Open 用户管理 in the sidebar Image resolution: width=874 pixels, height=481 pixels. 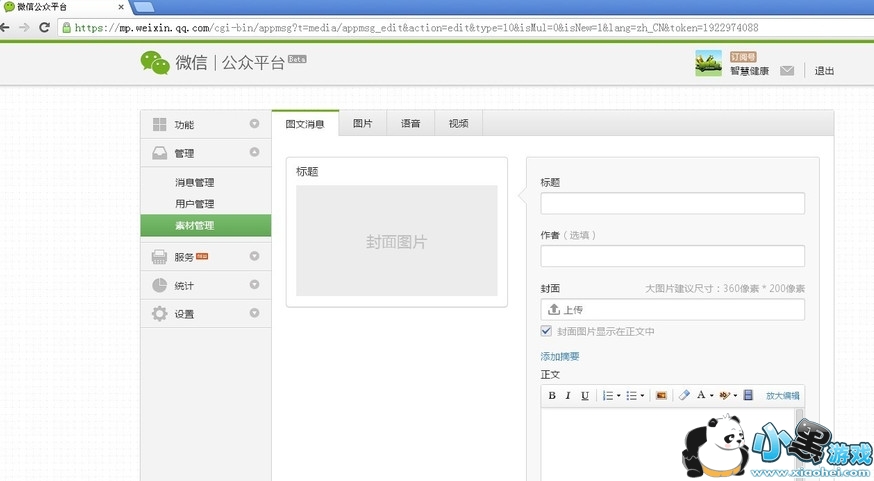coord(195,203)
